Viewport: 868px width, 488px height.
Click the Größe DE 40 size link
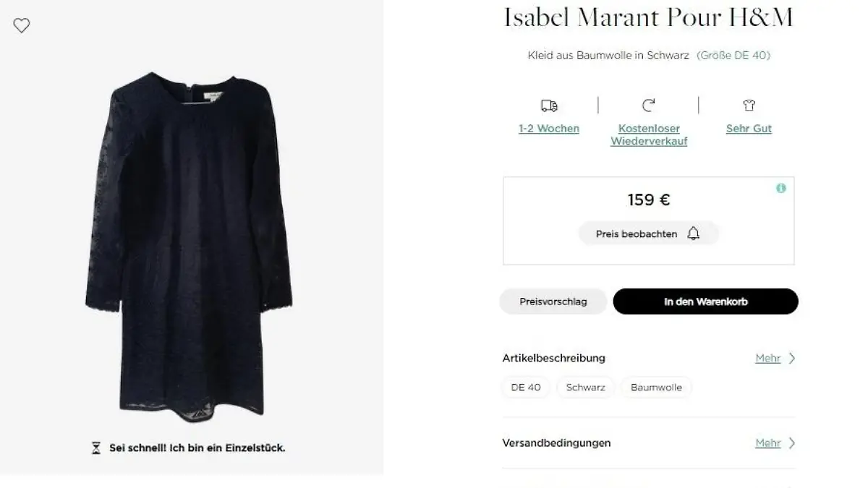tap(733, 55)
